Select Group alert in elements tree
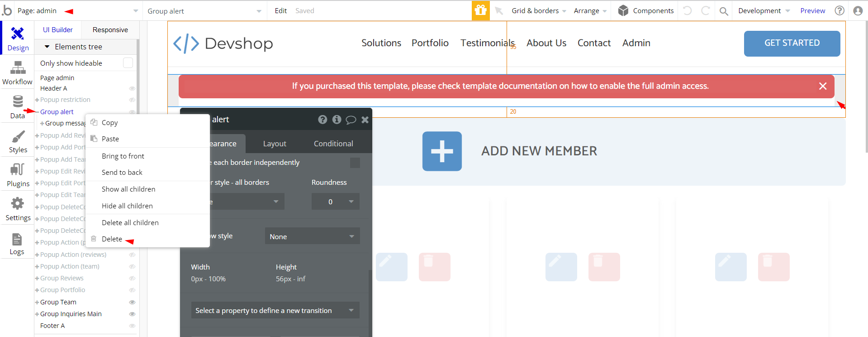Screen dimensions: 868x337 tap(57, 112)
